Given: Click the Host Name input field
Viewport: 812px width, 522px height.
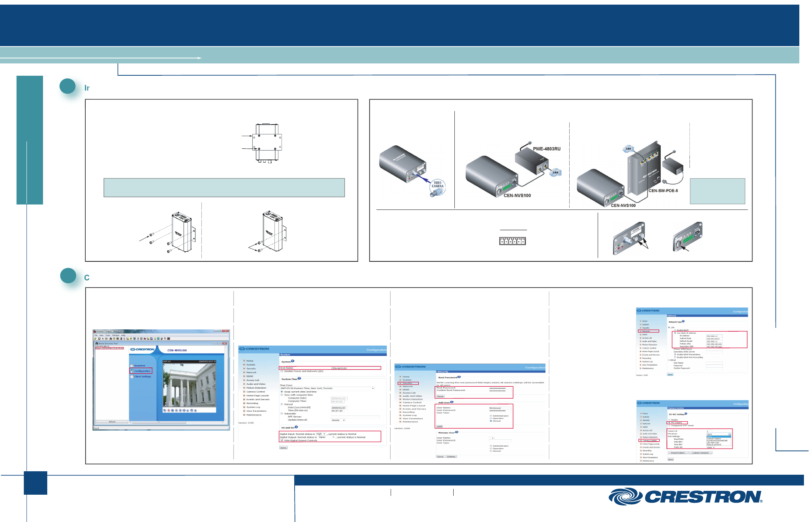Looking at the screenshot, I should coord(356,368).
